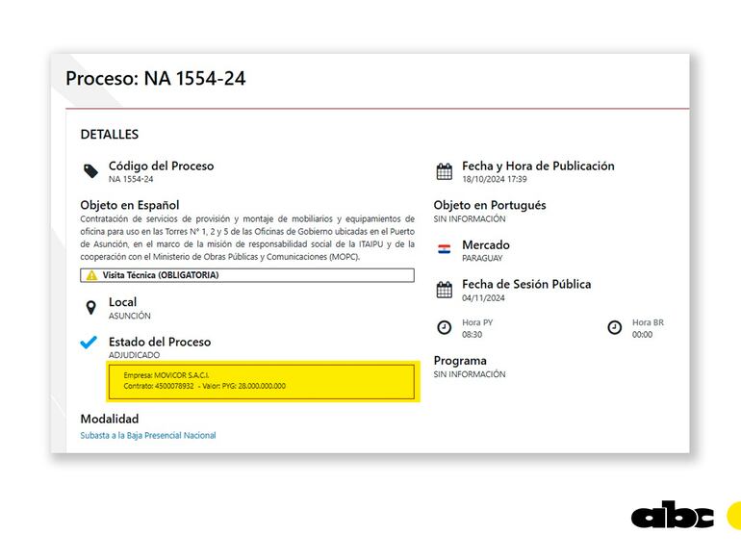The width and height of the screenshot is (741, 560).
Task: Click the Programa heading
Action: click(460, 361)
